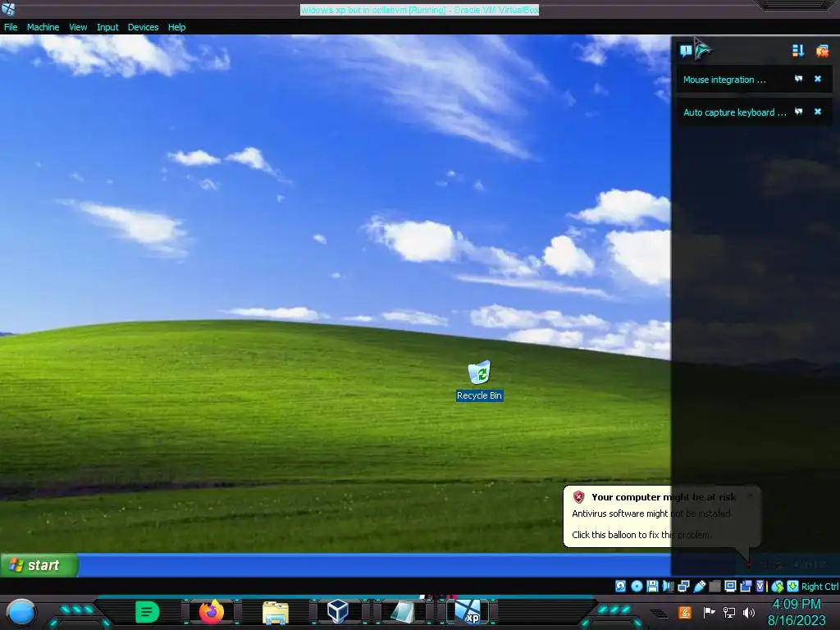Click the Right Ctrl host key label

(819, 586)
